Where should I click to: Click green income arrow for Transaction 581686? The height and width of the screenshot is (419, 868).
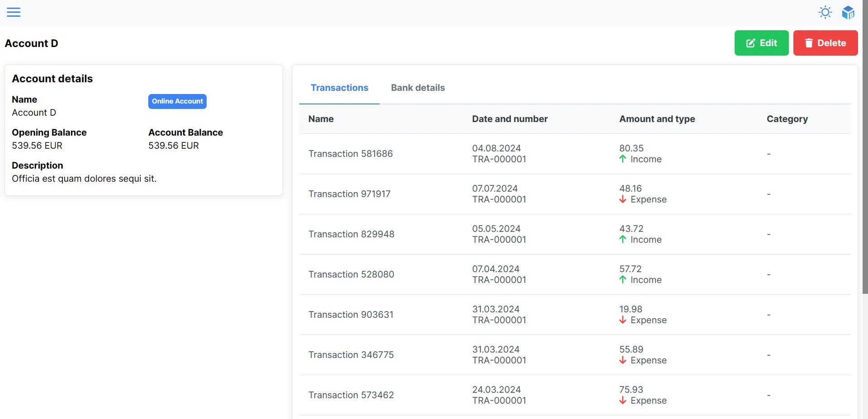(x=623, y=159)
